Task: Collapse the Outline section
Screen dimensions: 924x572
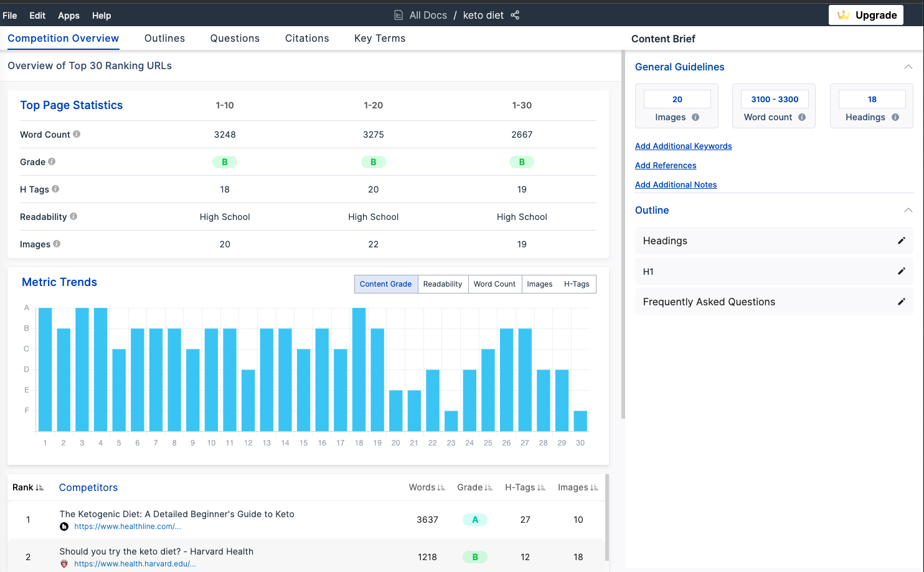Action: point(908,210)
